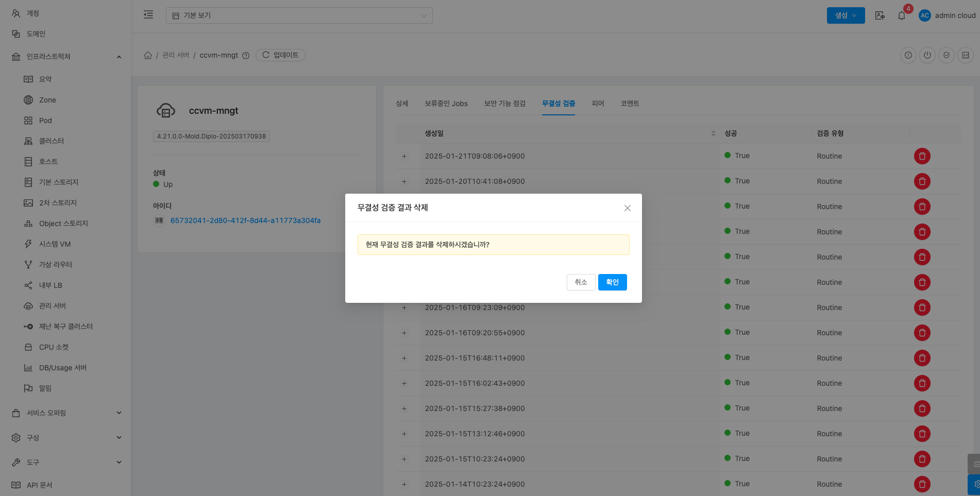The height and width of the screenshot is (496, 980).
Task: Expand the row dated 2025-01-20T10:41:08
Action: 404,181
